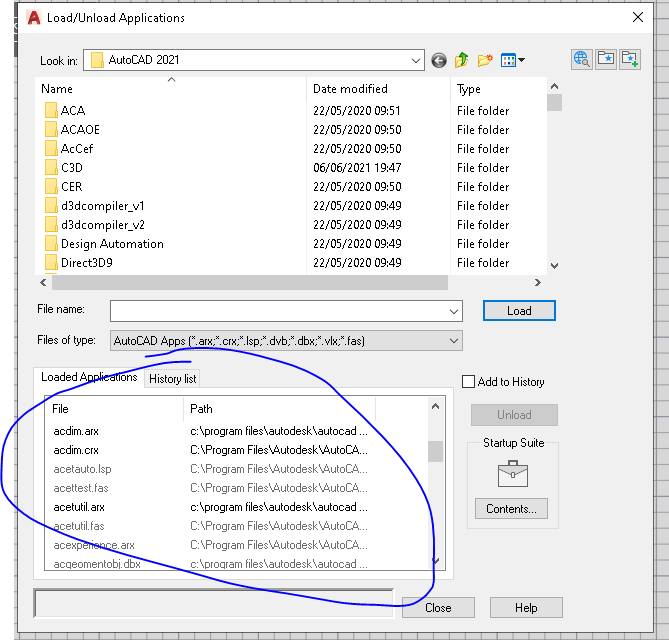The image size is (669, 640).
Task: Sort loaded apps by Path column
Action: point(279,409)
